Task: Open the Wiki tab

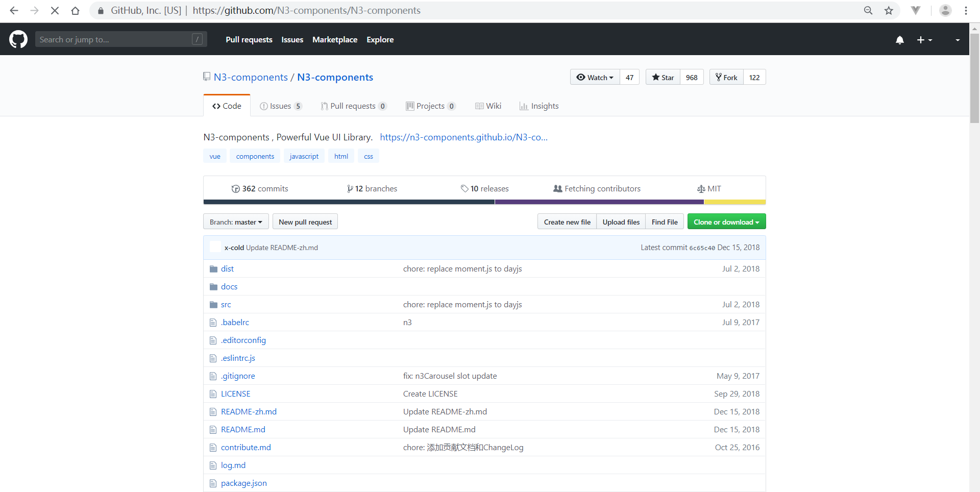Action: point(488,106)
